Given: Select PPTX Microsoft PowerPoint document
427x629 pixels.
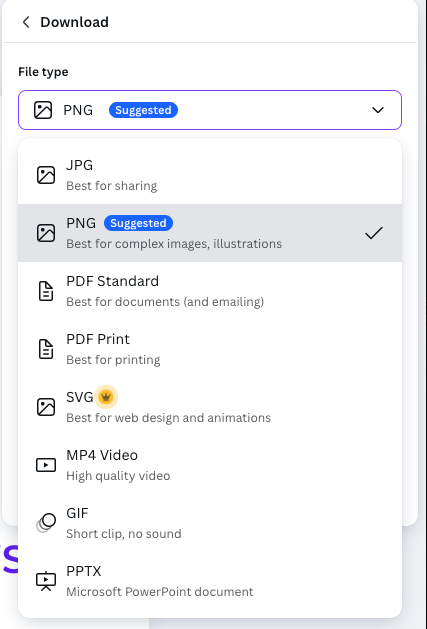Looking at the screenshot, I should click(x=210, y=581).
